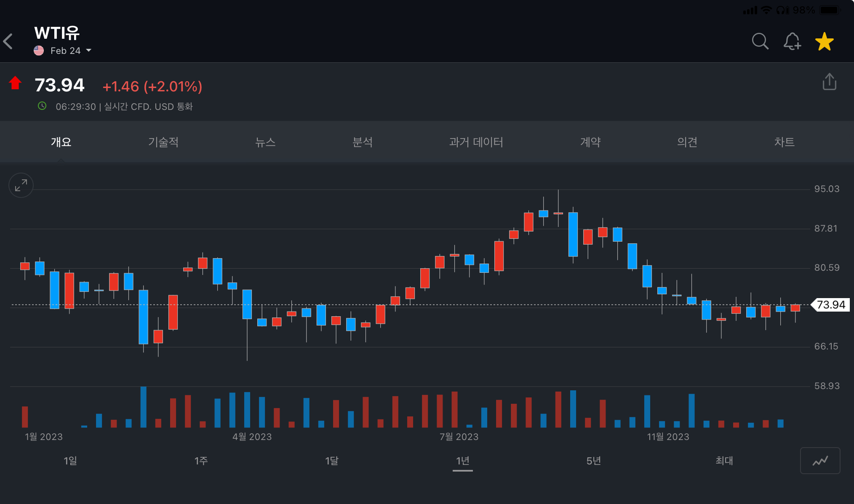854x504 pixels.
Task: Tap the 1월 2023 date label
Action: coord(44,437)
